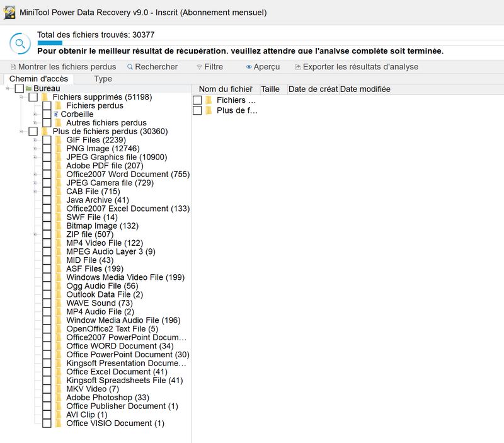Image resolution: width=504 pixels, height=443 pixels.
Task: Check the ZIP file (507) checkbox
Action: (x=47, y=234)
